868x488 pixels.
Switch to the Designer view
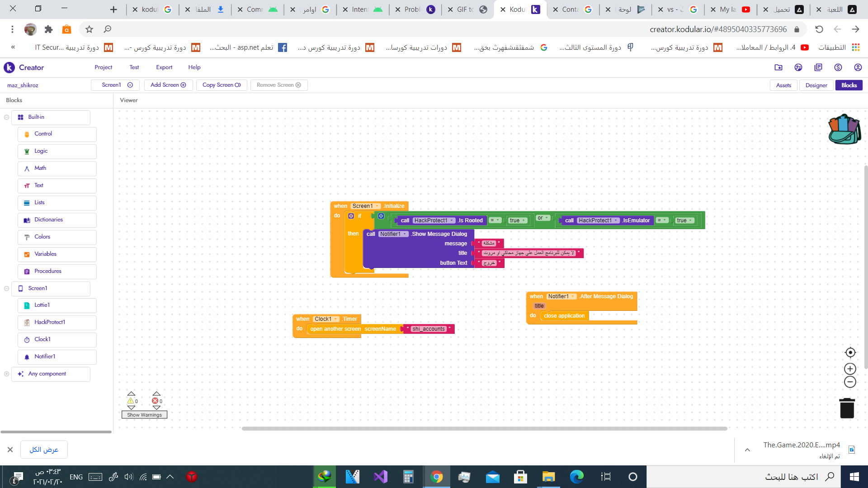tap(816, 85)
